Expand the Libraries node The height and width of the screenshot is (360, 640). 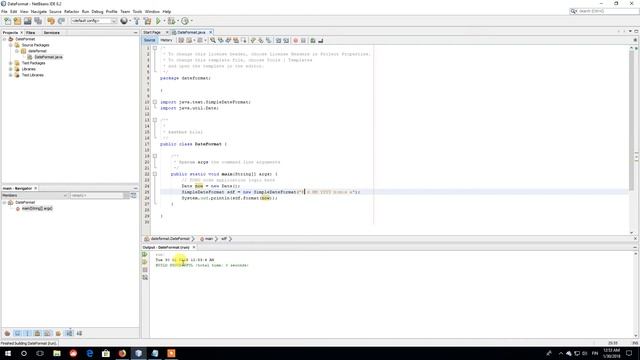point(11,69)
